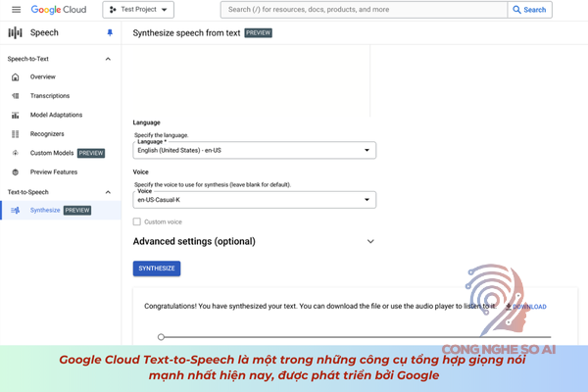The height and width of the screenshot is (392, 588).
Task: Click the blue SYNTHESIZE button
Action: (x=157, y=269)
